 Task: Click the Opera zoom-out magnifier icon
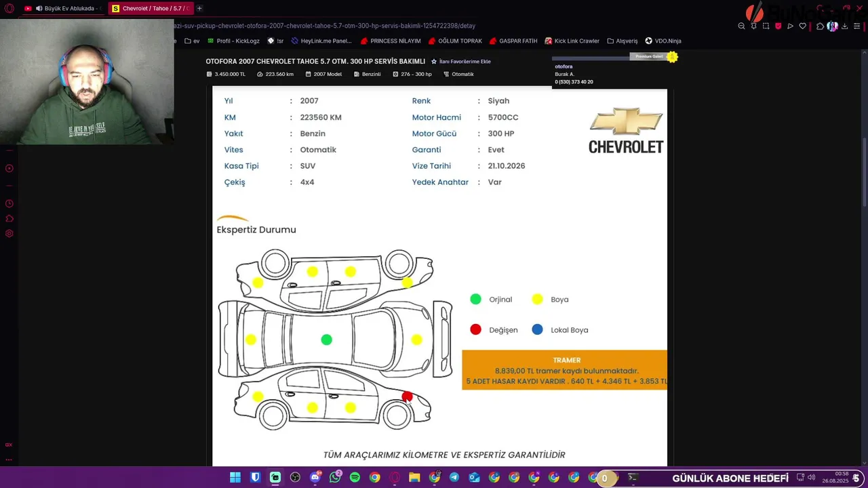click(741, 26)
